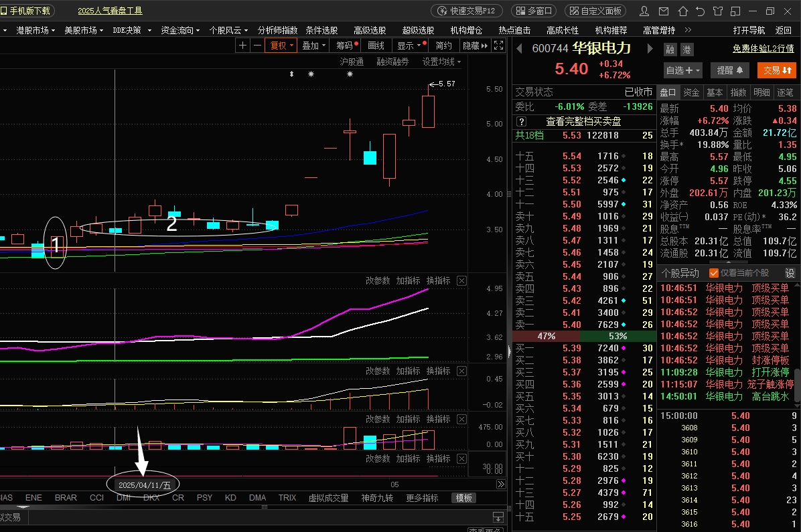This screenshot has height=532, width=801.
Task: Toggle fullscreen chart view icon
Action: (498, 46)
